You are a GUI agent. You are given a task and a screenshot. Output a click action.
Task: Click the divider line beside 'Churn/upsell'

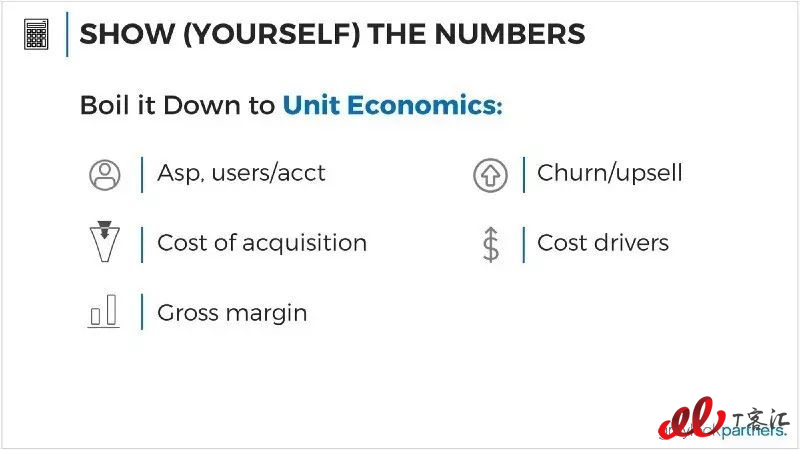coord(524,175)
